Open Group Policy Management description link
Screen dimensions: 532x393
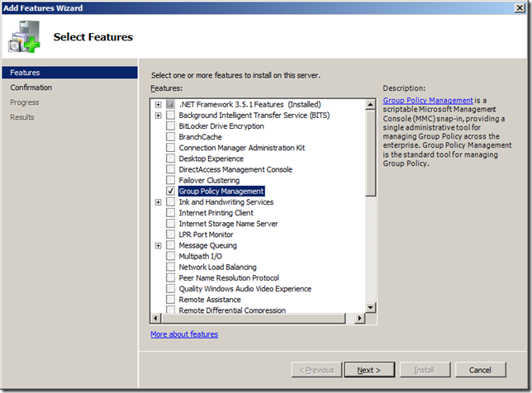click(x=428, y=101)
